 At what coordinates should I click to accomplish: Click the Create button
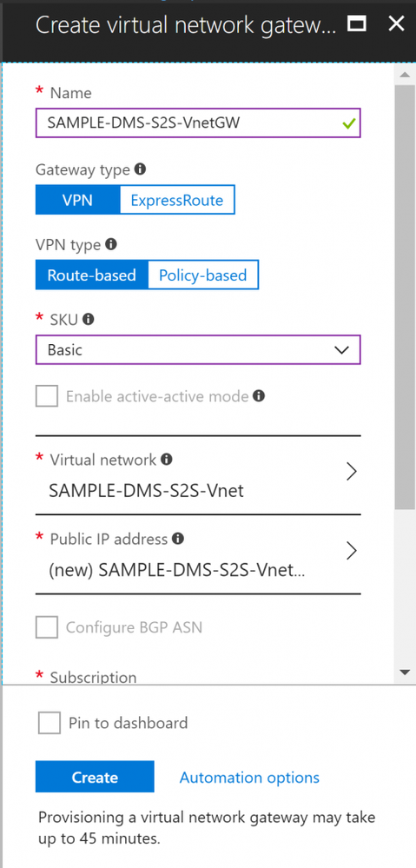pos(95,778)
